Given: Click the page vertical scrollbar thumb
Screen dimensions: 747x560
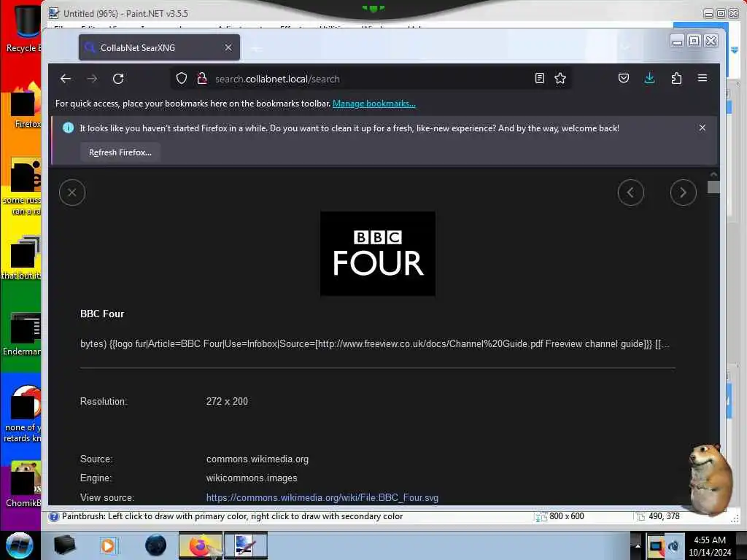Looking at the screenshot, I should (x=713, y=187).
